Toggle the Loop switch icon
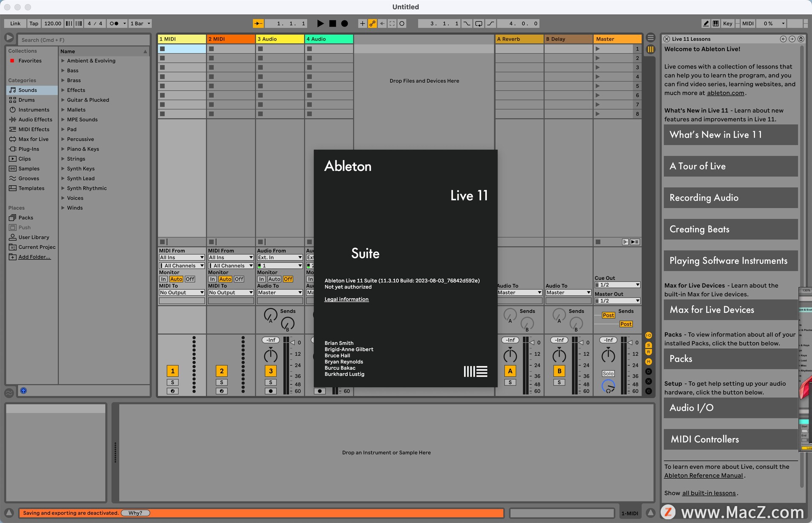This screenshot has width=812, height=523. [x=479, y=24]
